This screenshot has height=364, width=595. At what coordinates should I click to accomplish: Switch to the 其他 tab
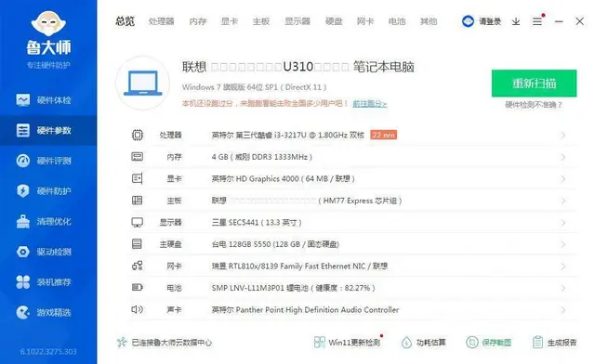pos(429,21)
